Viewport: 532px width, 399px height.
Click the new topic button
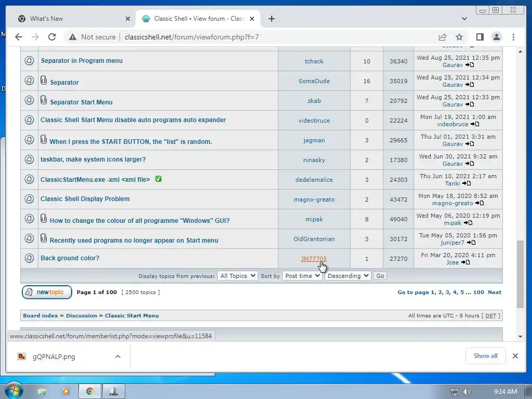click(47, 292)
